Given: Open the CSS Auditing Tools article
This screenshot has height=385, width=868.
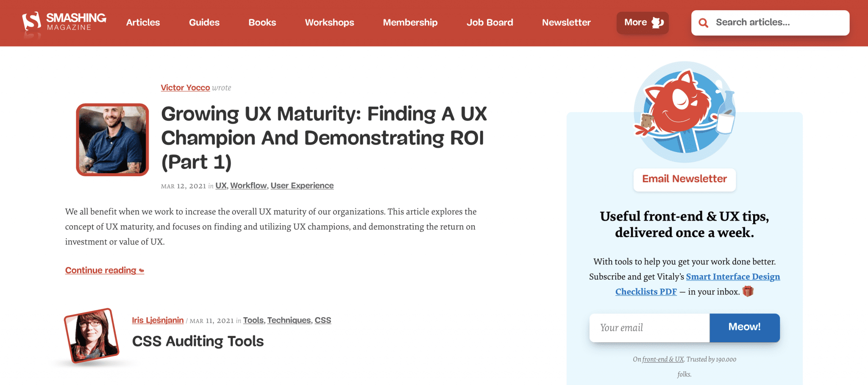Looking at the screenshot, I should point(198,341).
